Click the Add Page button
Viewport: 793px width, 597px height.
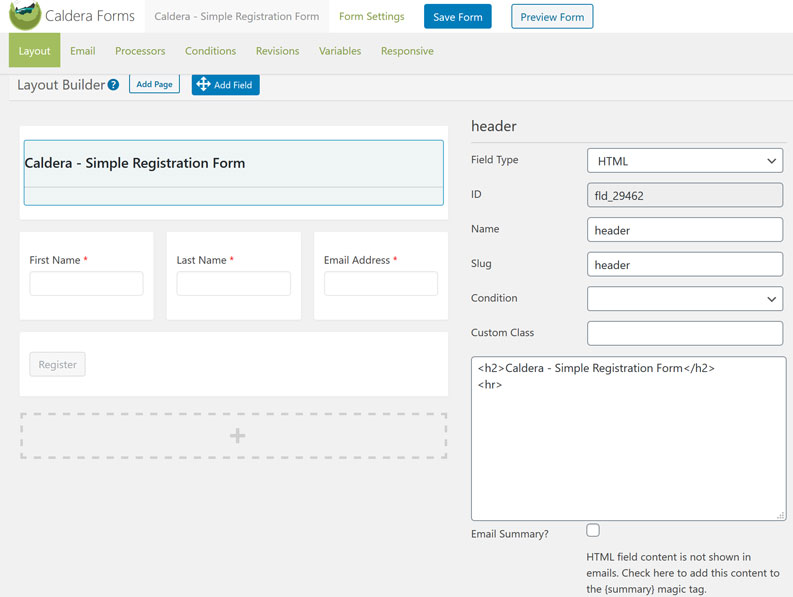(154, 84)
